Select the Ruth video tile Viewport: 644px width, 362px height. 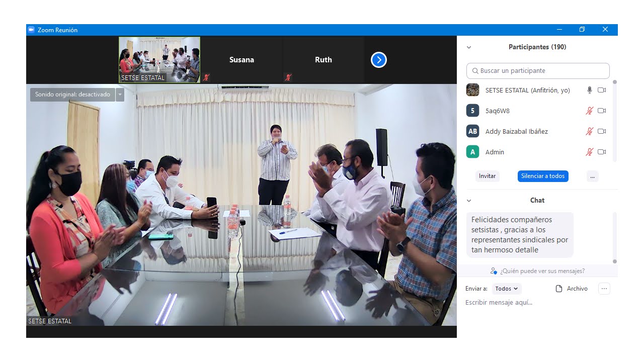tap(323, 60)
